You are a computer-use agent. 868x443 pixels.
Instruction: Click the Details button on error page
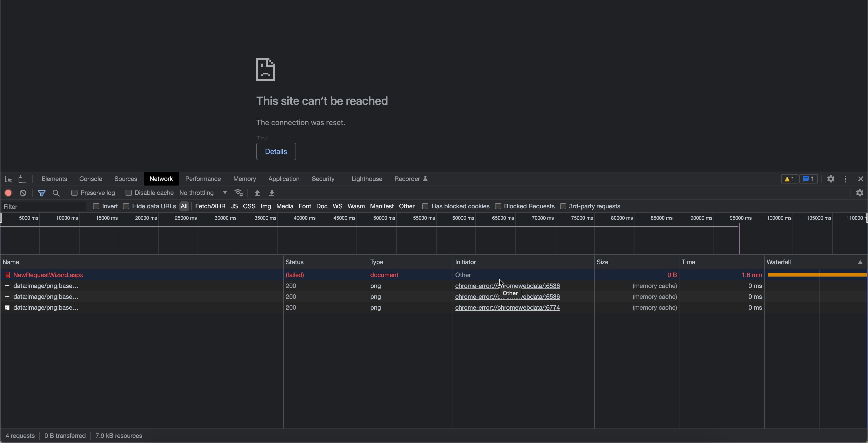click(276, 151)
